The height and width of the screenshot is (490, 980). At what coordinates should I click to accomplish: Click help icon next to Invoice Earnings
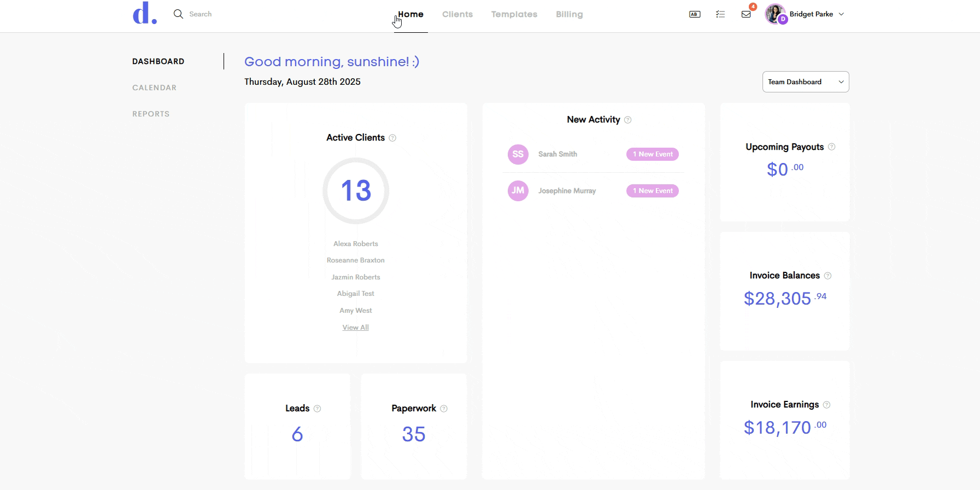827,405
